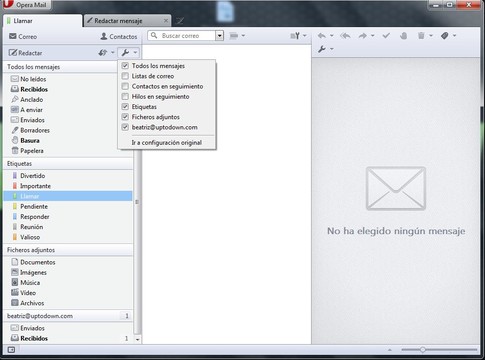485x360 pixels.
Task: Open the Contactos button
Action: 119,36
